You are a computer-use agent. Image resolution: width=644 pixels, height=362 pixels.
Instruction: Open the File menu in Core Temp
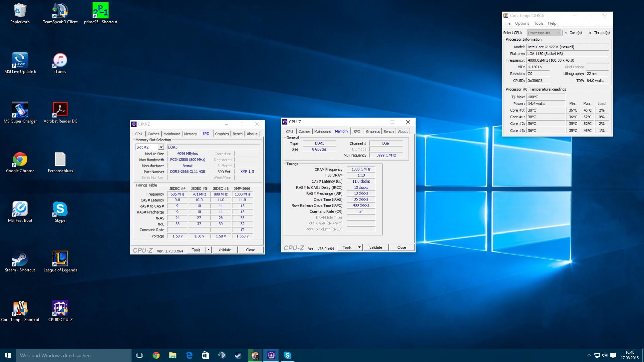507,23
